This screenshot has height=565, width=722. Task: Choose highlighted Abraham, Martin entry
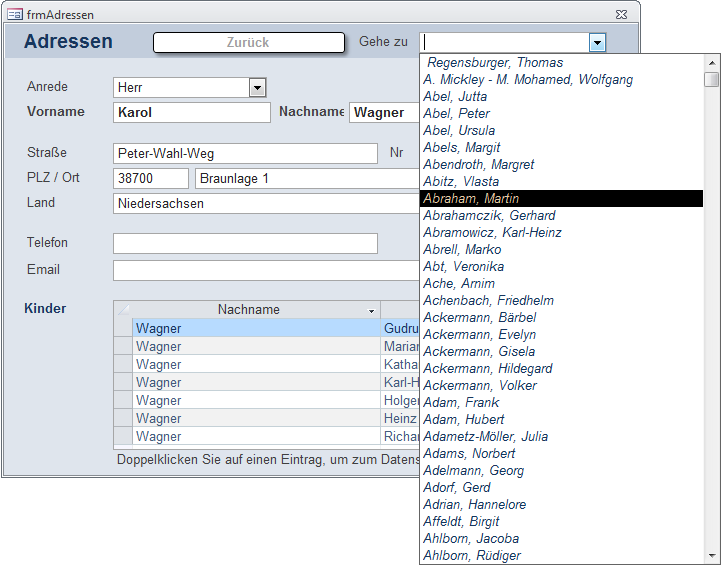[562, 198]
